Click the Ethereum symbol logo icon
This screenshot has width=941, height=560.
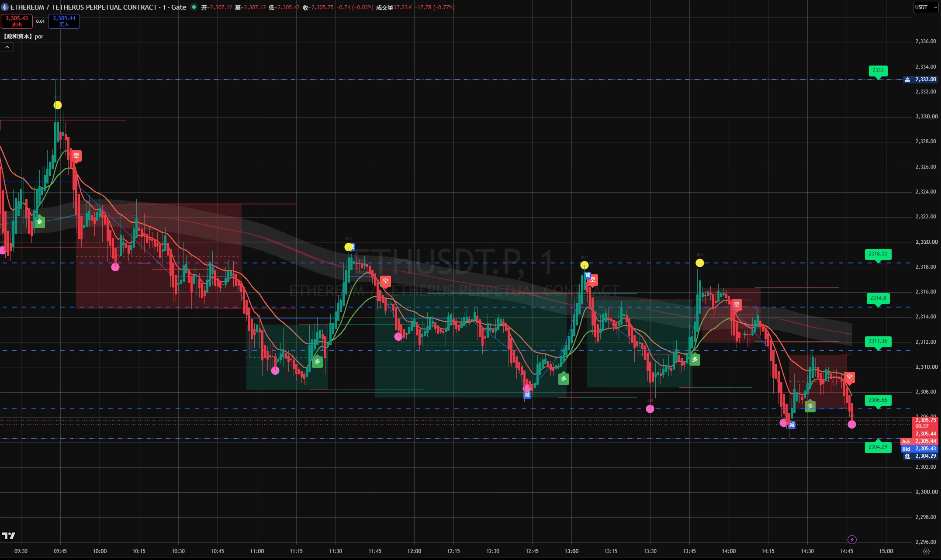coord(5,7)
